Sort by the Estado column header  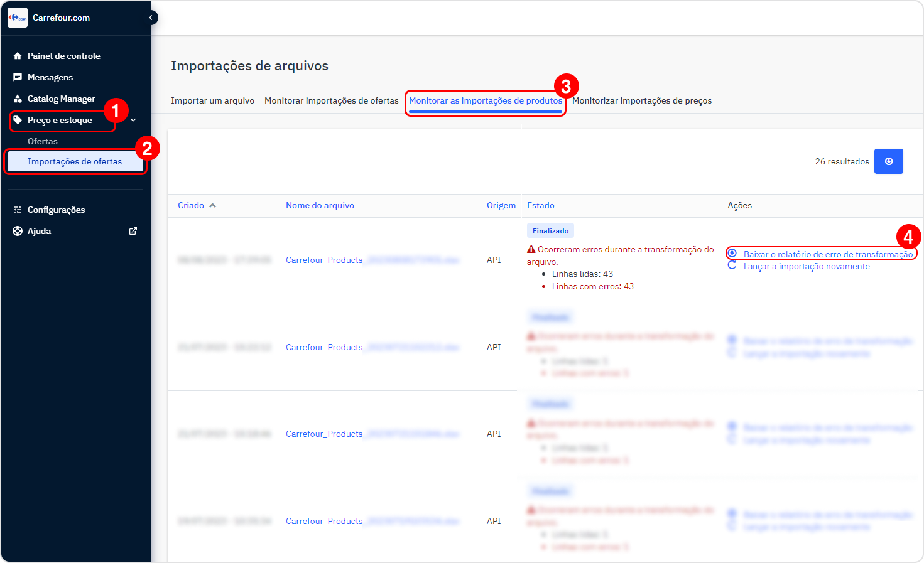[540, 205]
